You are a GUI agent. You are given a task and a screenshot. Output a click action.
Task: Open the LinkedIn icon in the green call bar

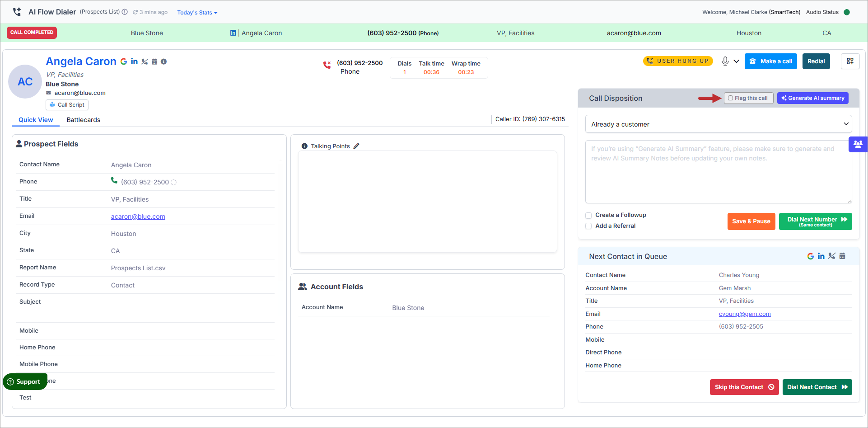pos(233,33)
